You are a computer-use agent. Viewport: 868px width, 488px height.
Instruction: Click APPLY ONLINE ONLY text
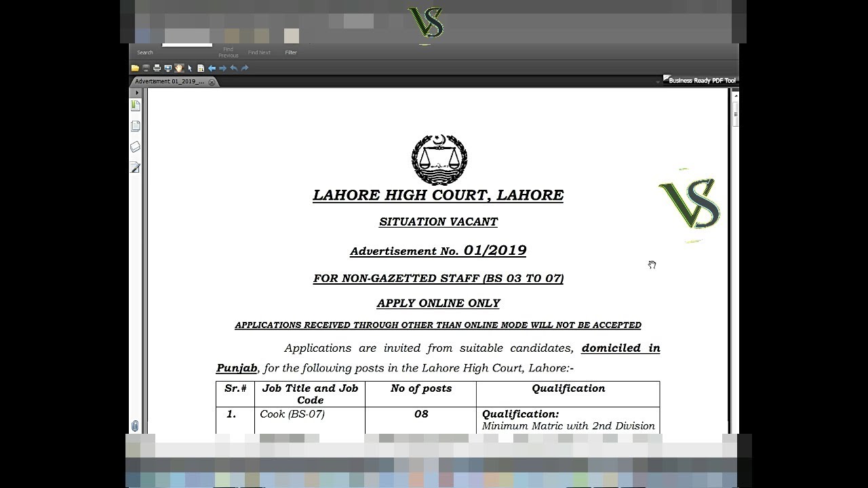(438, 304)
